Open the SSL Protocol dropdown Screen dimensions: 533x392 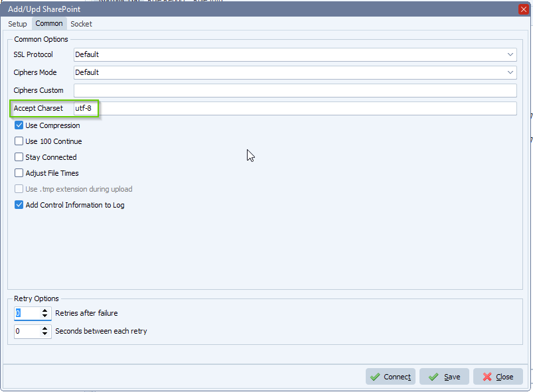click(510, 54)
